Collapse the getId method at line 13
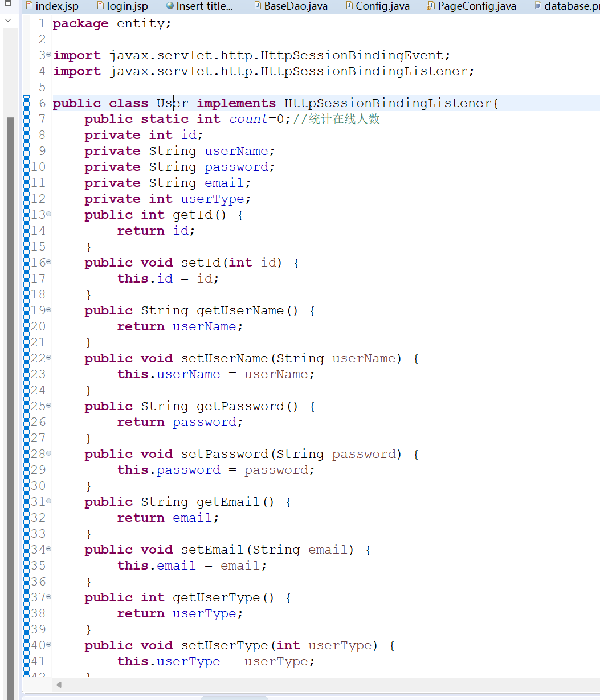The width and height of the screenshot is (600, 700). pyautogui.click(x=48, y=214)
